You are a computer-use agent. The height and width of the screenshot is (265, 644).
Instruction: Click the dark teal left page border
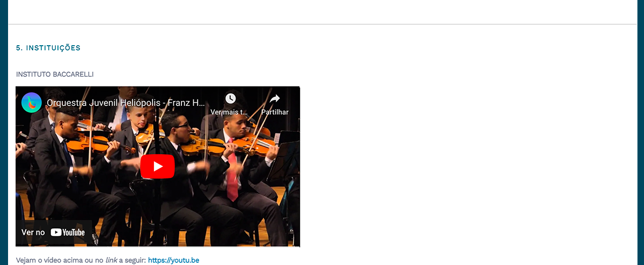pyautogui.click(x=4, y=132)
